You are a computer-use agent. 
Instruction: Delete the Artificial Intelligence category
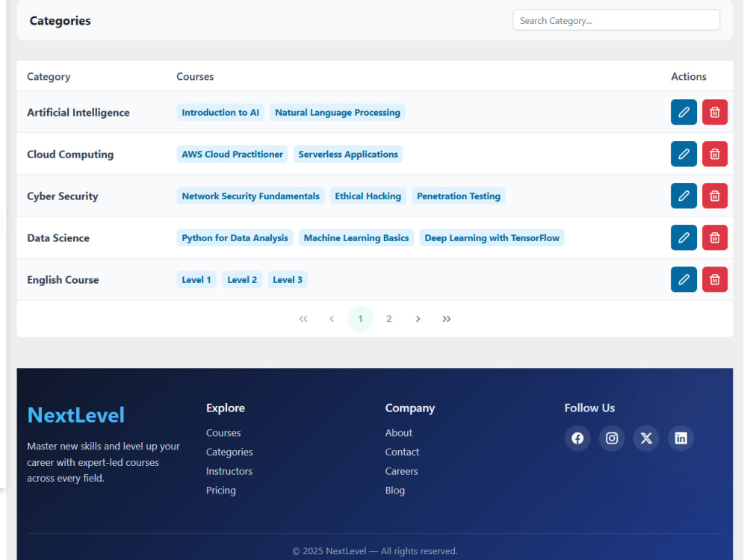(714, 112)
